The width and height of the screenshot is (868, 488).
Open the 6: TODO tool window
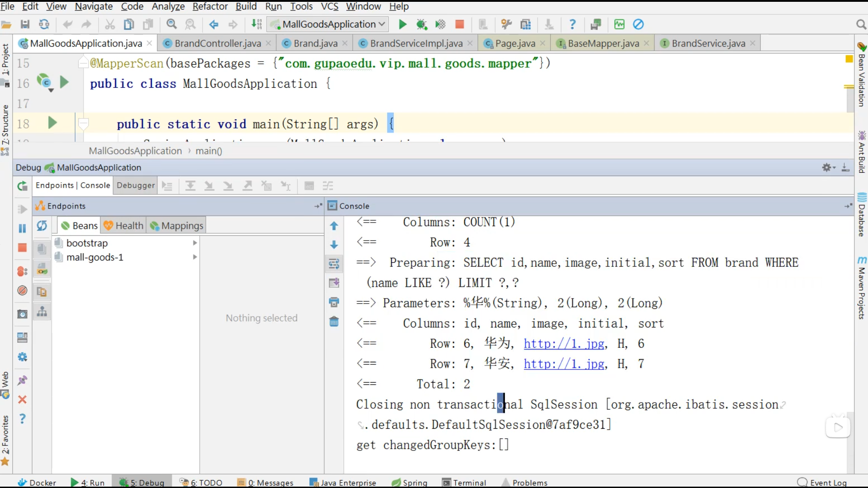coord(201,483)
